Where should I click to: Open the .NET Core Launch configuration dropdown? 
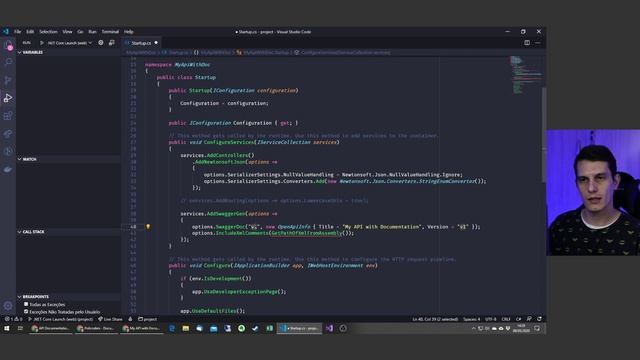point(69,43)
